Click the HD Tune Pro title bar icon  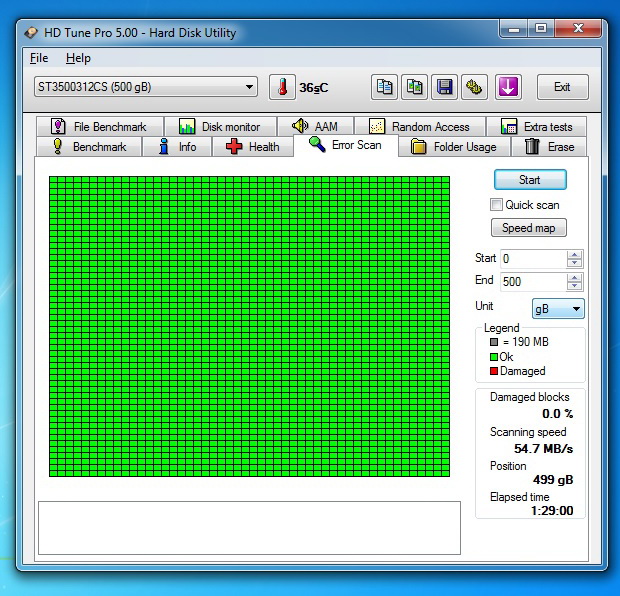31,32
